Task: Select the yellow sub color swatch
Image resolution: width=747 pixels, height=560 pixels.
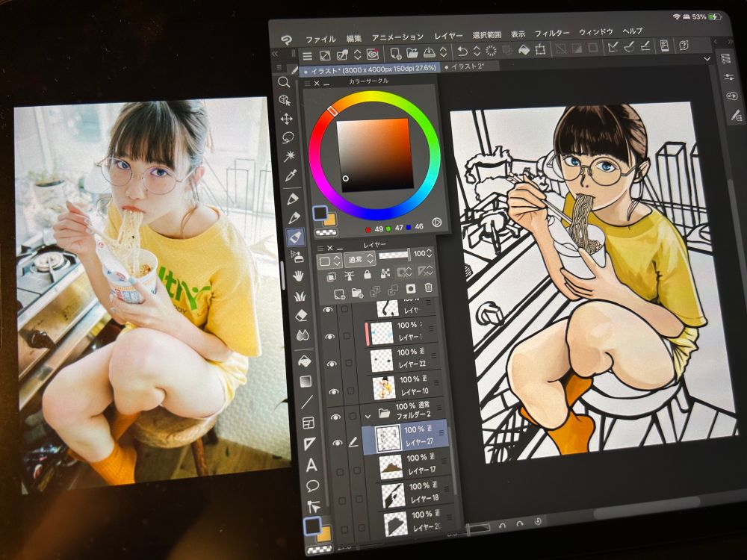Action: pos(329,220)
